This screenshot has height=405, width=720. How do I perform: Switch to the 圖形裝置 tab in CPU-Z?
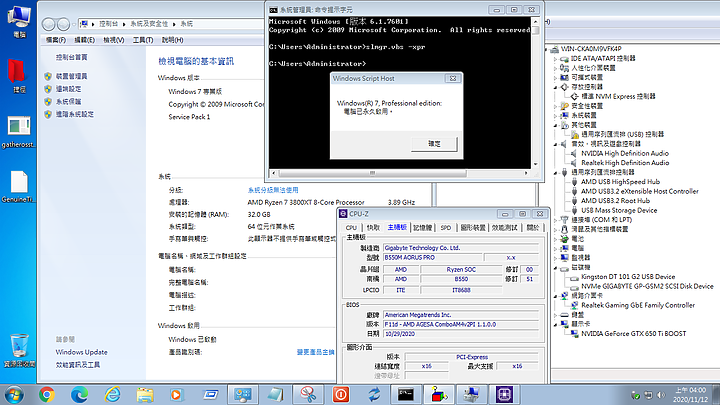click(473, 228)
